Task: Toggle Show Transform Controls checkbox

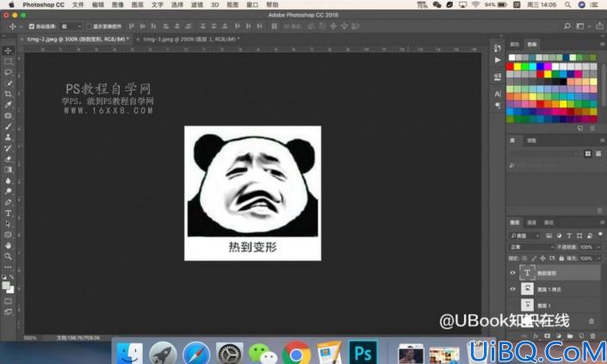Action: (89, 27)
